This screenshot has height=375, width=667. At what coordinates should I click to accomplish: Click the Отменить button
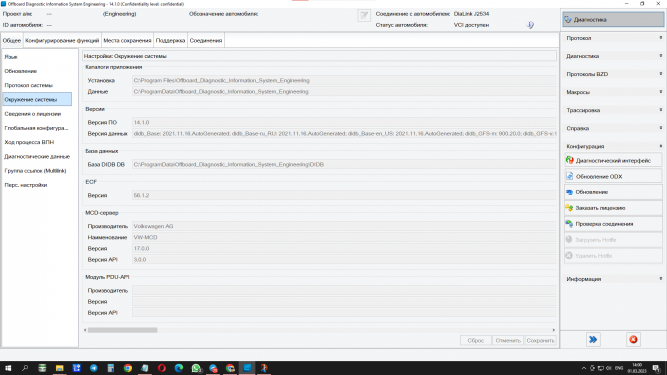coord(508,341)
